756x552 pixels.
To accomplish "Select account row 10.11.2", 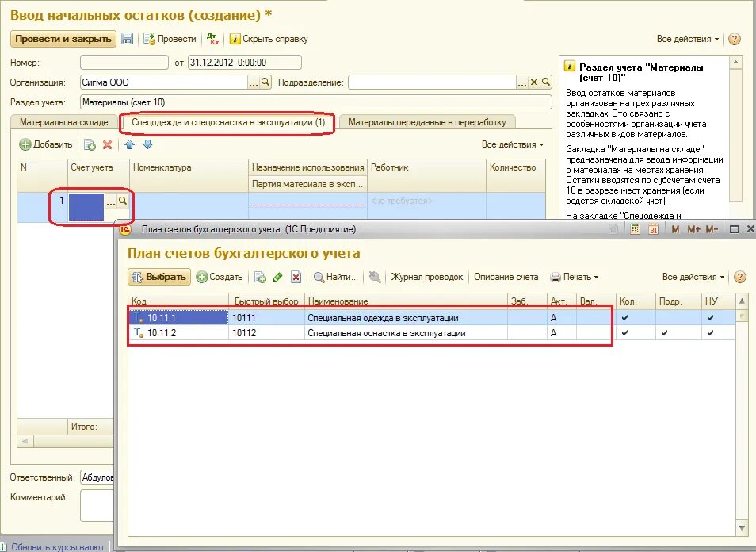I will click(432, 333).
